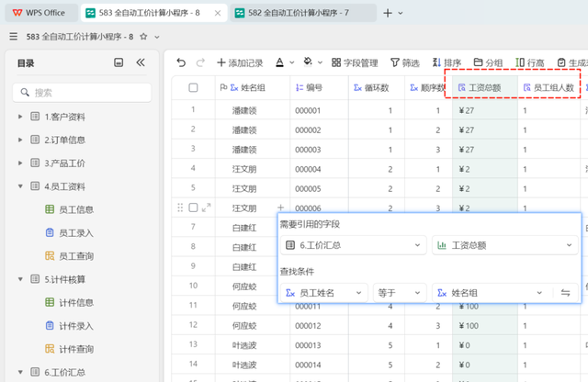The width and height of the screenshot is (588, 382).
Task: Add a new tab with the plus icon
Action: (x=388, y=13)
